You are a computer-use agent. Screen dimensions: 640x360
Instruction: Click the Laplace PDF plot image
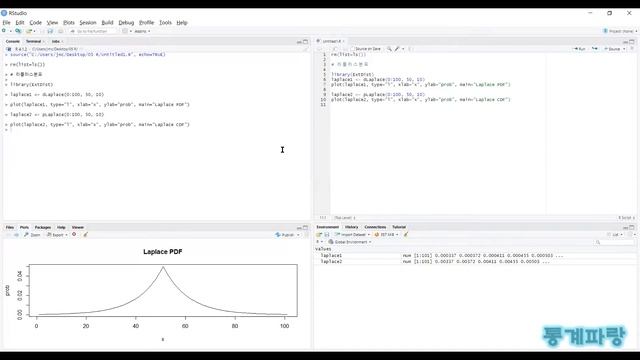157,294
